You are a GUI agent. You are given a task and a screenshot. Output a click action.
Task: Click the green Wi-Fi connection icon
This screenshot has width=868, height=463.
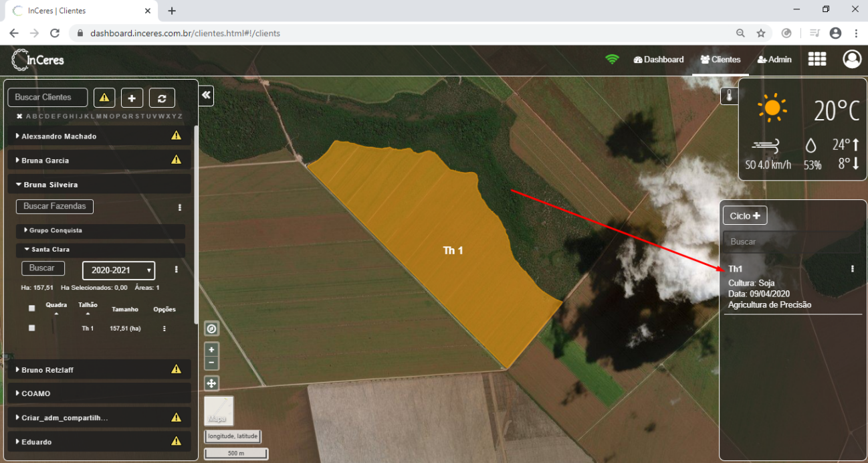click(x=612, y=60)
